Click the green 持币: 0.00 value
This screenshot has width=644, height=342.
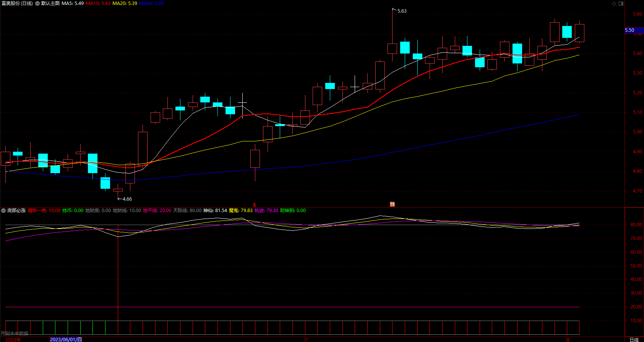click(73, 211)
